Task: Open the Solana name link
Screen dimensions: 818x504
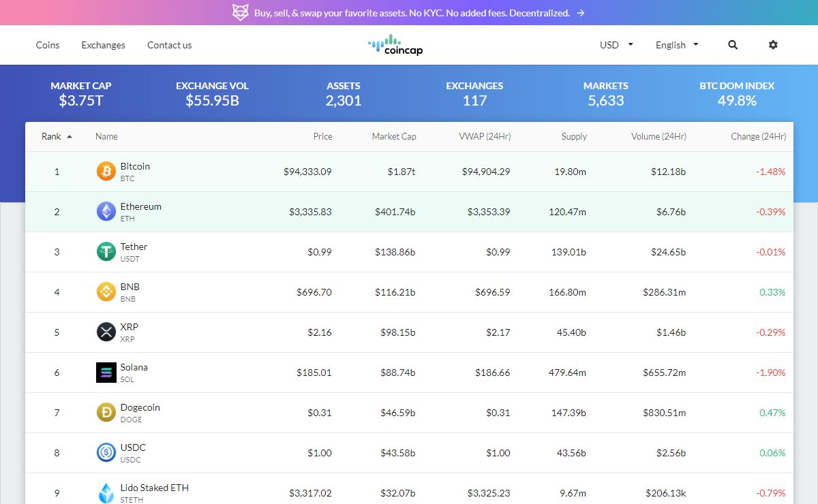Action: 134,367
